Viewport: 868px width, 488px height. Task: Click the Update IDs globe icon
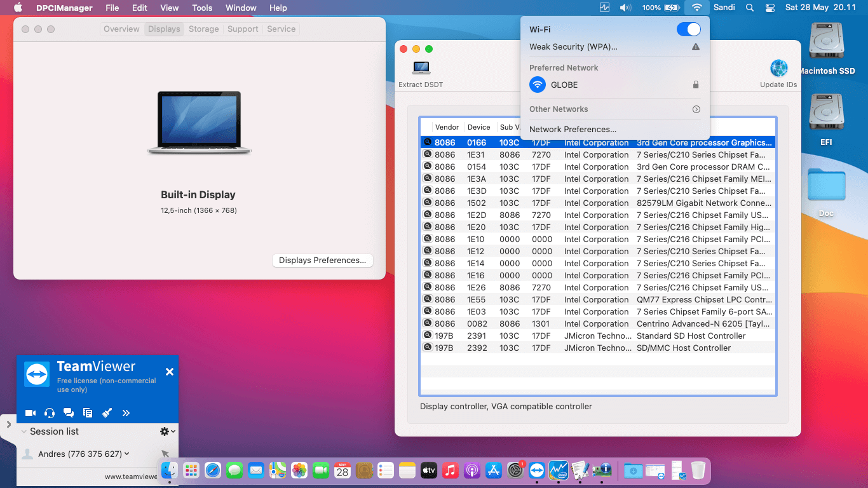778,69
